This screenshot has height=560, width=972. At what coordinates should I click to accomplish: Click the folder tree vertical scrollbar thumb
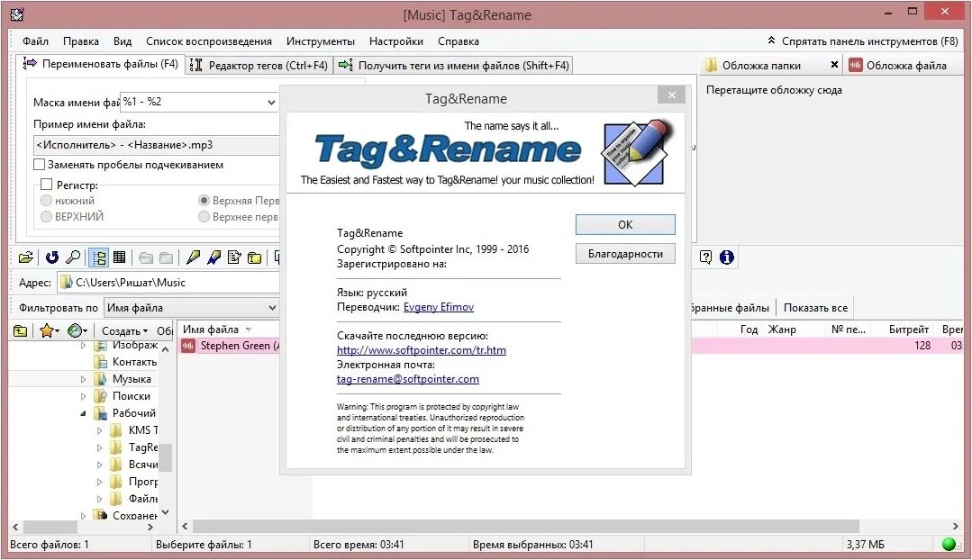166,458
